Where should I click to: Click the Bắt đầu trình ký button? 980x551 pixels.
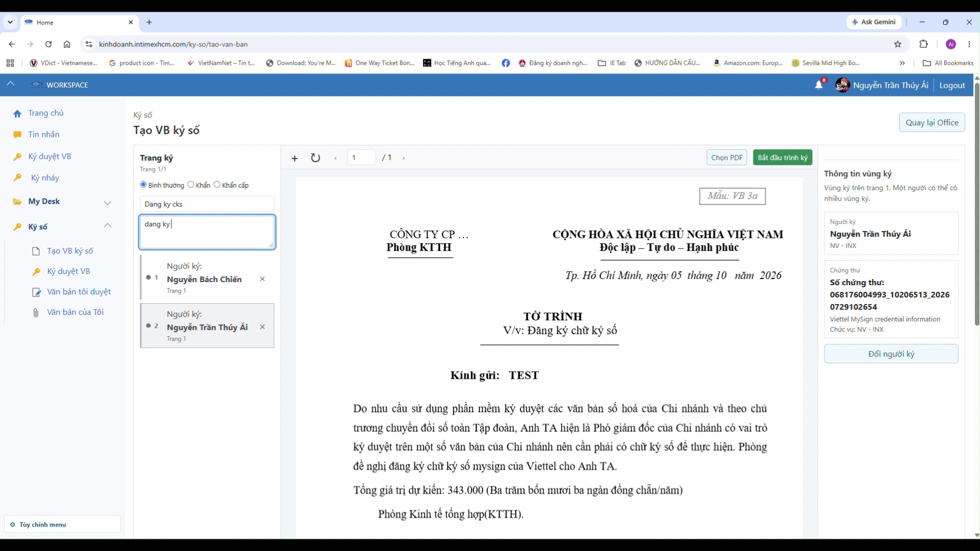pos(782,158)
